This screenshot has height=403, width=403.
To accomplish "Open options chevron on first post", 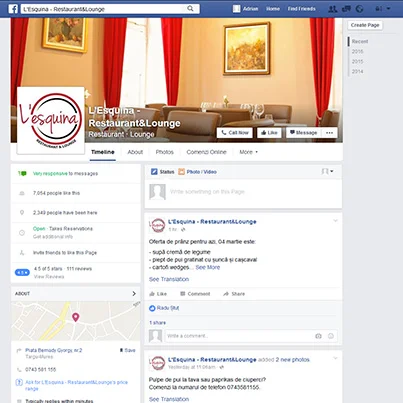I will click(335, 221).
